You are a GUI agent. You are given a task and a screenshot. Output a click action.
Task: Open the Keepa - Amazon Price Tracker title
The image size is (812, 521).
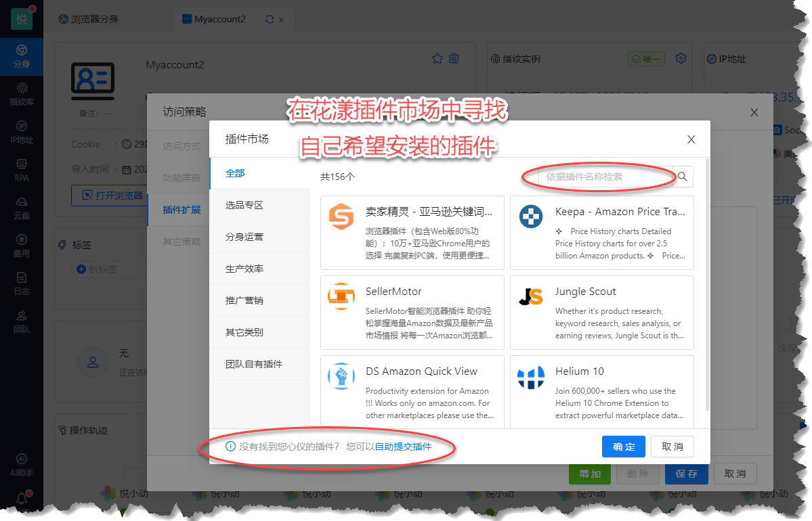(x=620, y=212)
